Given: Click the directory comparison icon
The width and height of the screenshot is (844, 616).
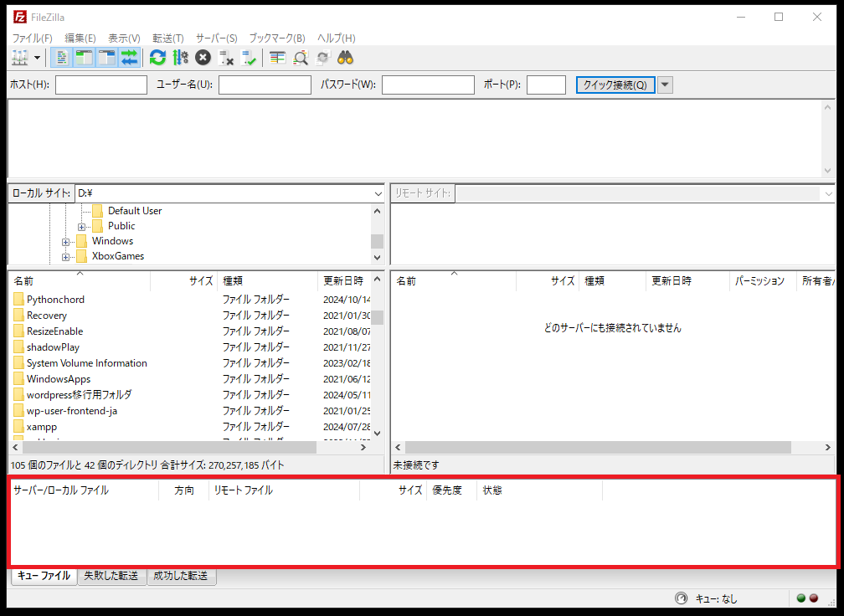Looking at the screenshot, I should click(300, 58).
